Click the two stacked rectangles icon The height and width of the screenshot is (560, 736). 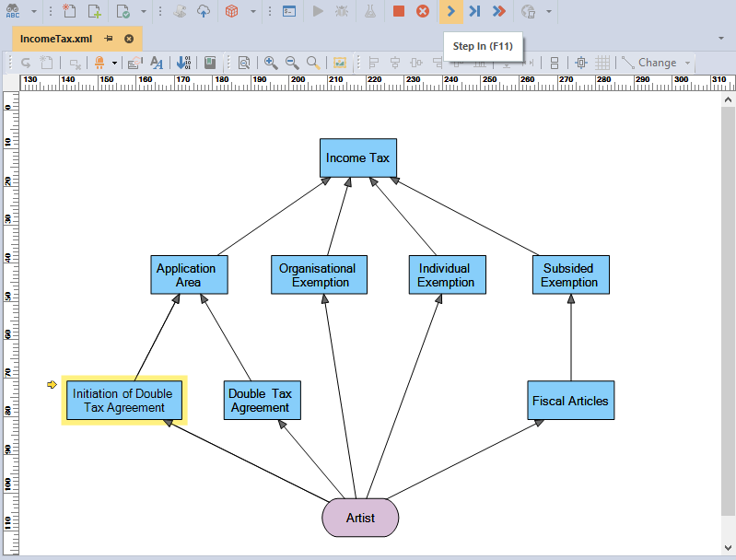(x=555, y=63)
